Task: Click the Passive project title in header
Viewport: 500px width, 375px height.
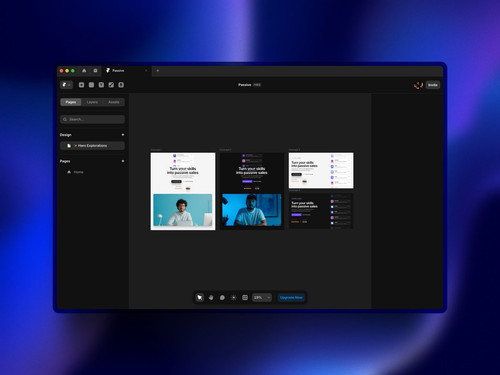Action: tap(245, 85)
